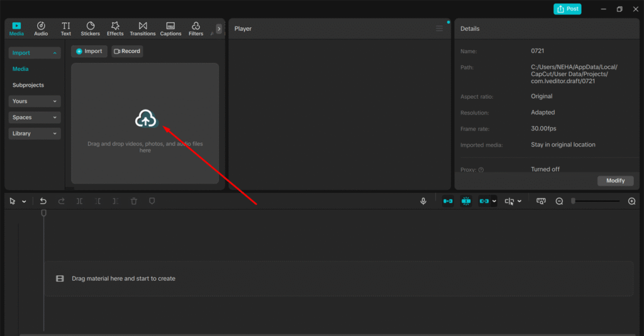Open the Effects tab
The width and height of the screenshot is (644, 336).
click(115, 29)
